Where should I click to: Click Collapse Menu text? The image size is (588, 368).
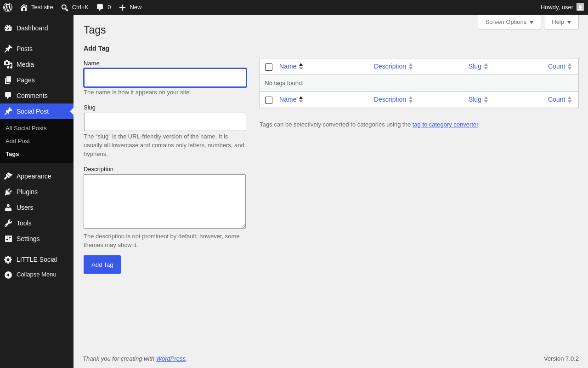tap(36, 275)
